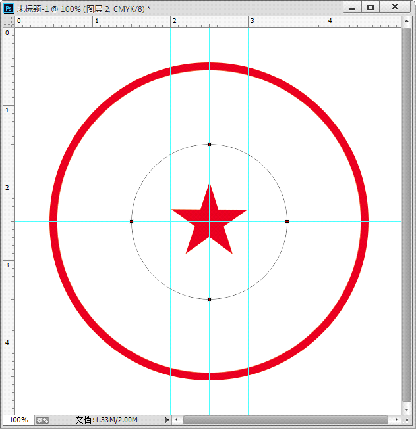Screen dimensions: 416x429
Task: Click the red outer ring at its top
Action: [x=209, y=66]
